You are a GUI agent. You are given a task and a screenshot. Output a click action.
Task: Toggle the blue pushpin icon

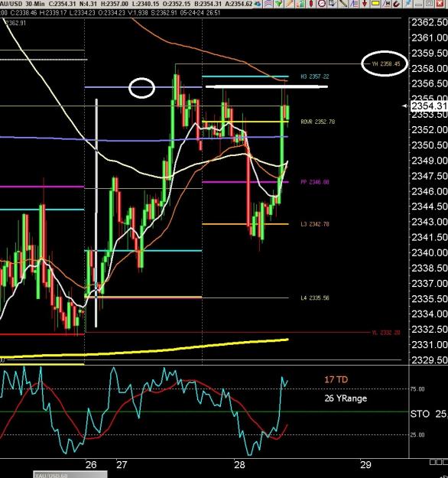(x=407, y=3)
